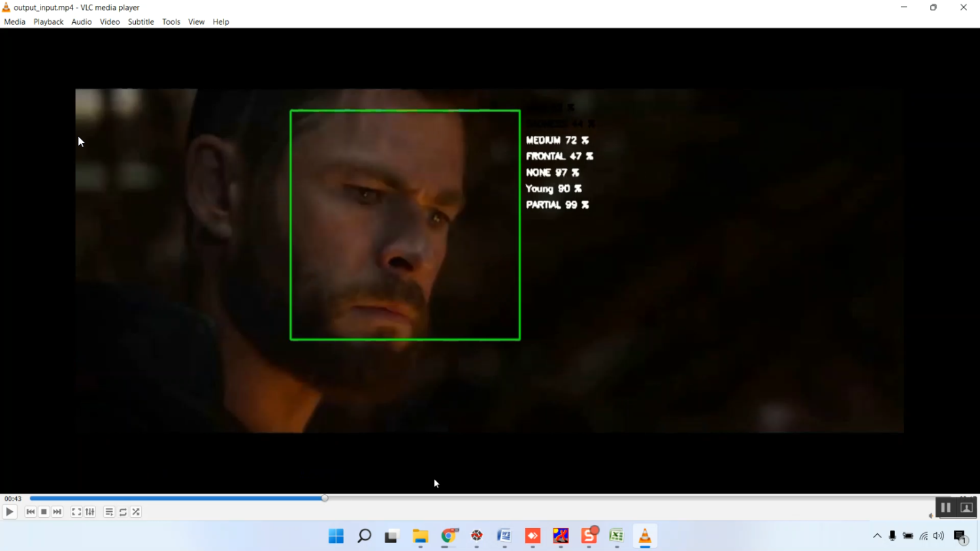The width and height of the screenshot is (980, 551).
Task: Show the playlist view
Action: (x=109, y=512)
